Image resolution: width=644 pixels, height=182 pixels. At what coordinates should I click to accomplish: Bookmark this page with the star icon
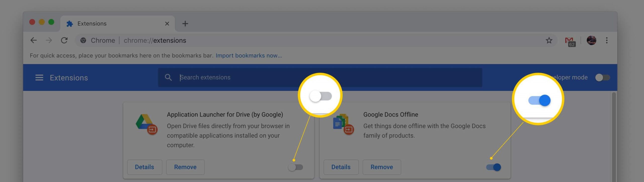(x=549, y=40)
